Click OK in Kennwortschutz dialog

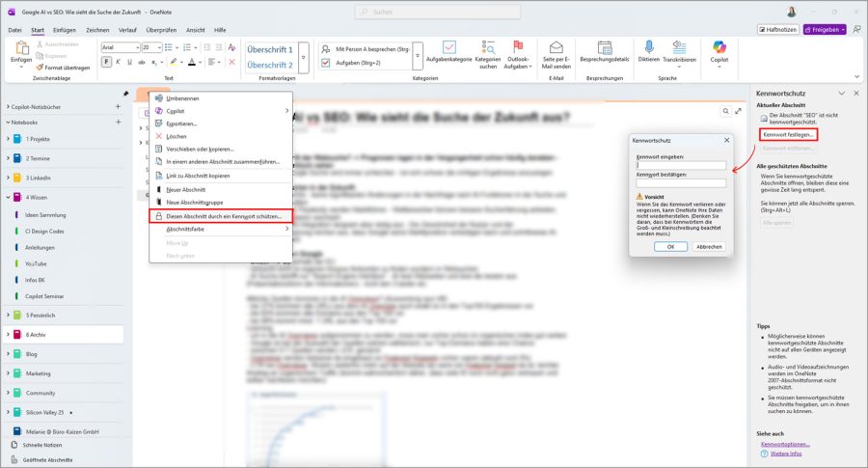pyautogui.click(x=670, y=246)
